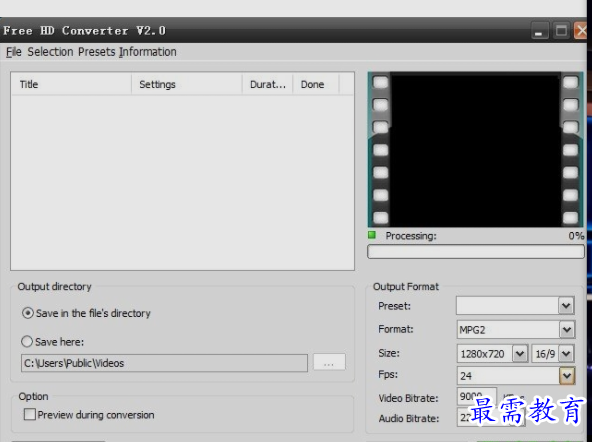592x442 pixels.
Task: Click the Processing label text
Action: pos(411,236)
